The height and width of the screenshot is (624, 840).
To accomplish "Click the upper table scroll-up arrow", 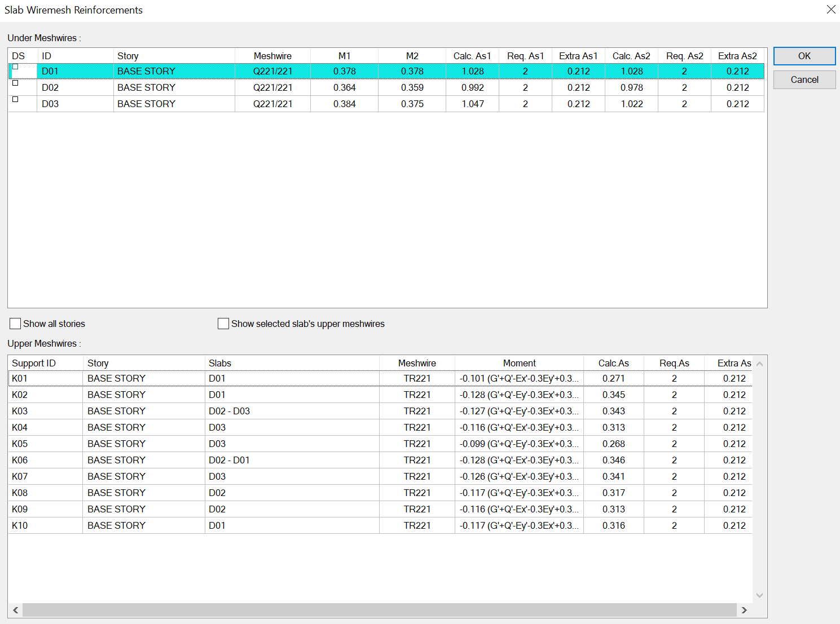I will pos(759,364).
